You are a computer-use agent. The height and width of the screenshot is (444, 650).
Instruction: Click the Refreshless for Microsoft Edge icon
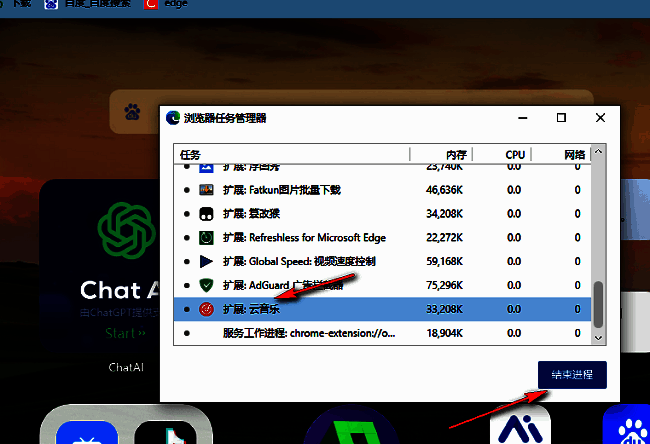[x=207, y=238]
